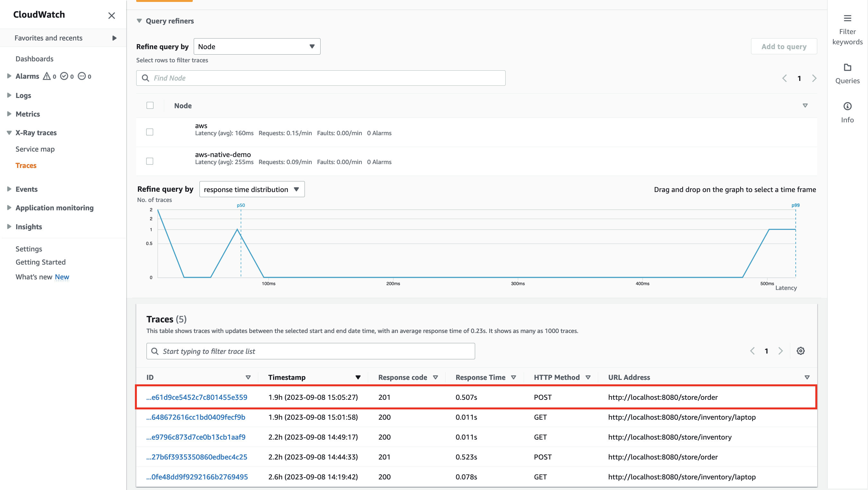Sort traces by Timestamp column arrow
The width and height of the screenshot is (868, 490).
click(x=358, y=378)
